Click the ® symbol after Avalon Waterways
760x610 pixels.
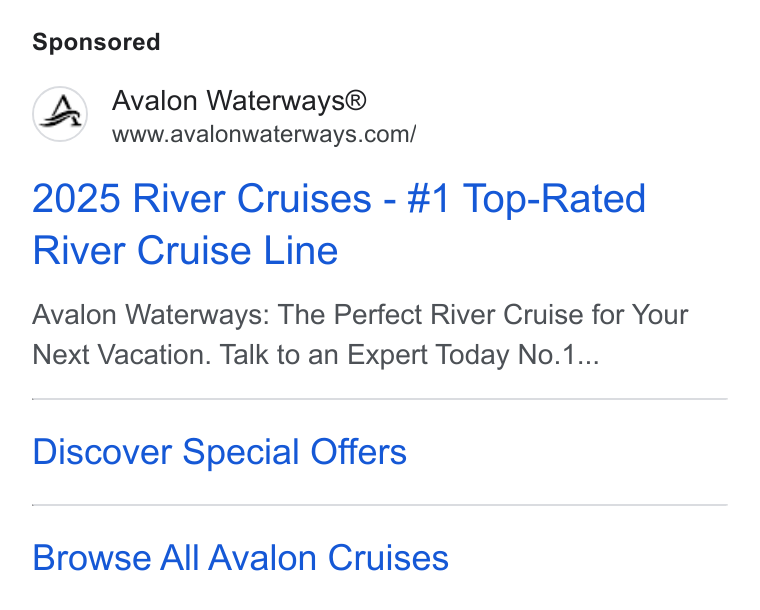pyautogui.click(x=356, y=101)
